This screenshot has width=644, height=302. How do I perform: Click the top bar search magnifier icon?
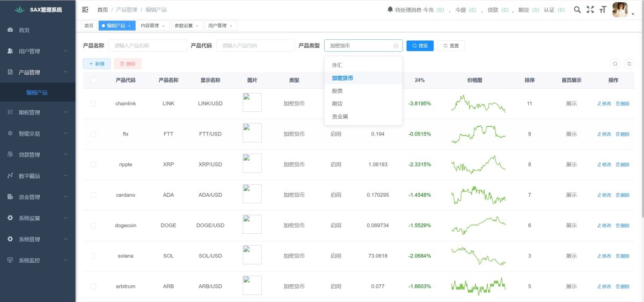point(577,10)
